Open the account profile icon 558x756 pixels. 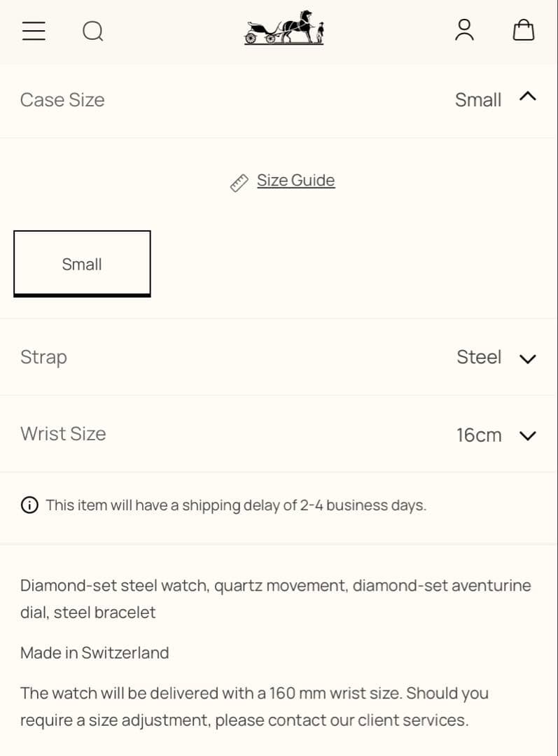click(464, 30)
